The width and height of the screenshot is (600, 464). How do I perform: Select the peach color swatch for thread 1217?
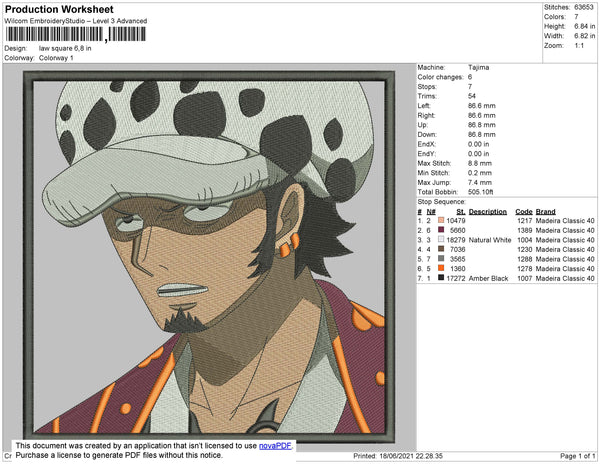point(441,220)
